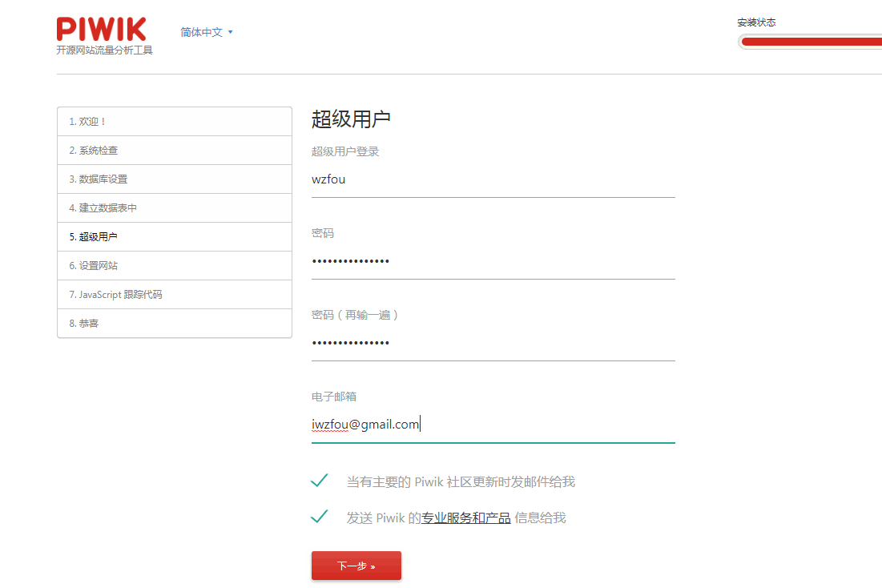Click the checkmark beside professional services option
This screenshot has height=588, width=882.
pos(319,517)
